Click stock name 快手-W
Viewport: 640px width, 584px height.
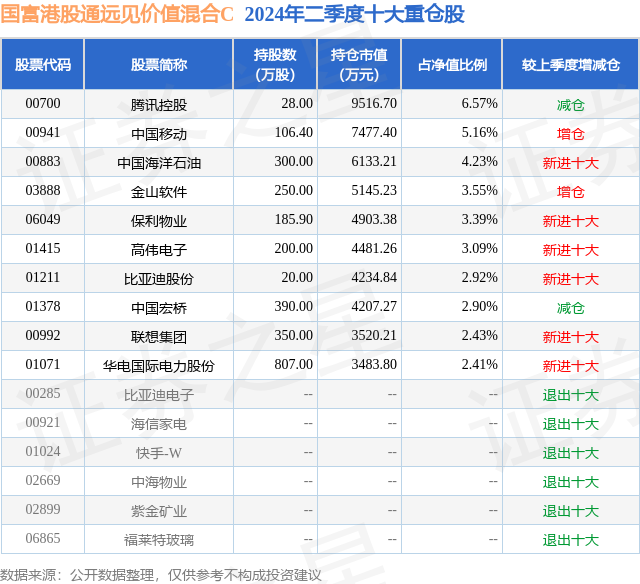(159, 453)
